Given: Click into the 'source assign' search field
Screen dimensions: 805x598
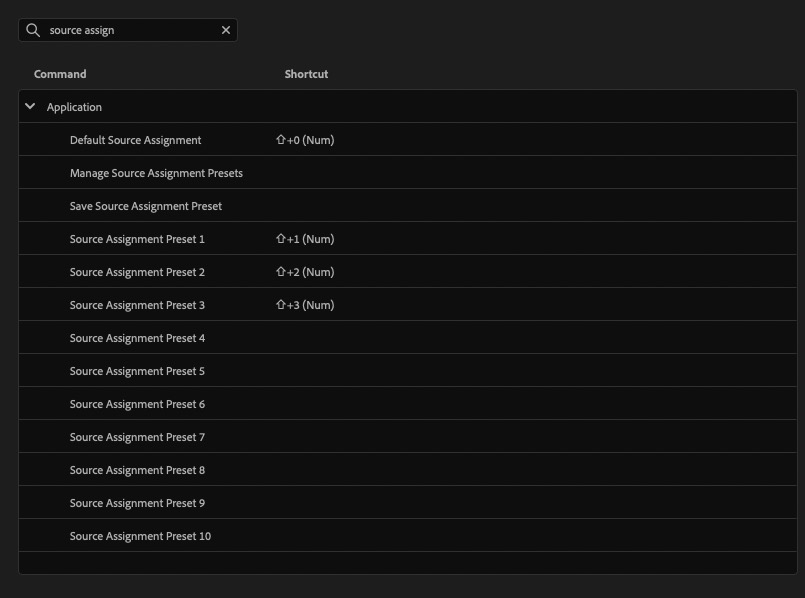Looking at the screenshot, I should point(128,30).
